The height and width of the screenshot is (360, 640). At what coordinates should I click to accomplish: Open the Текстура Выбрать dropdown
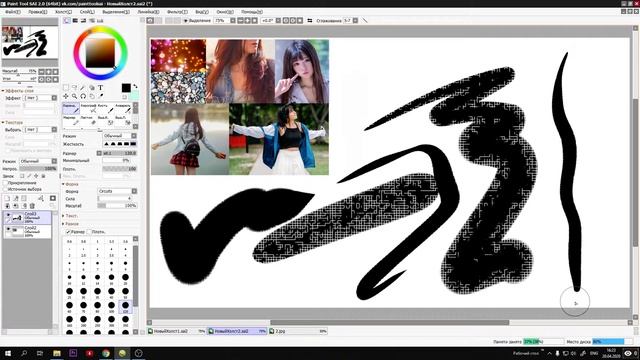tap(40, 130)
